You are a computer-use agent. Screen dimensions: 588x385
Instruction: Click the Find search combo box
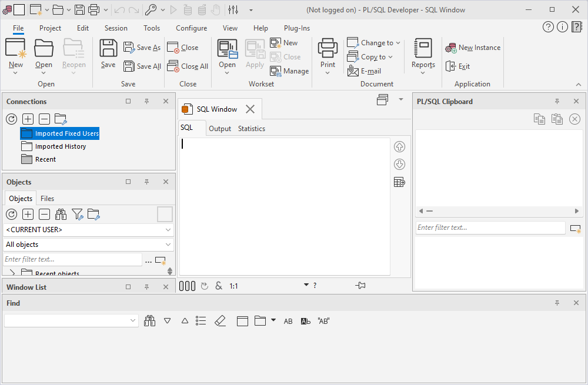[x=71, y=320]
